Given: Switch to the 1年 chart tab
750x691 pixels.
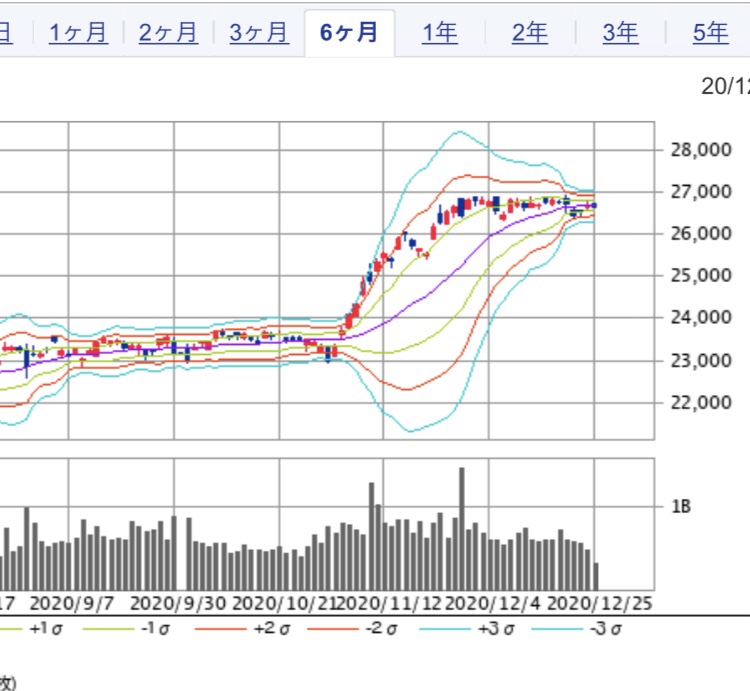Looking at the screenshot, I should [x=440, y=33].
